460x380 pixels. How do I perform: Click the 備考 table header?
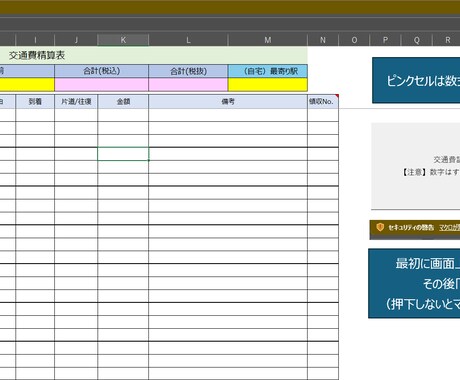tap(228, 102)
